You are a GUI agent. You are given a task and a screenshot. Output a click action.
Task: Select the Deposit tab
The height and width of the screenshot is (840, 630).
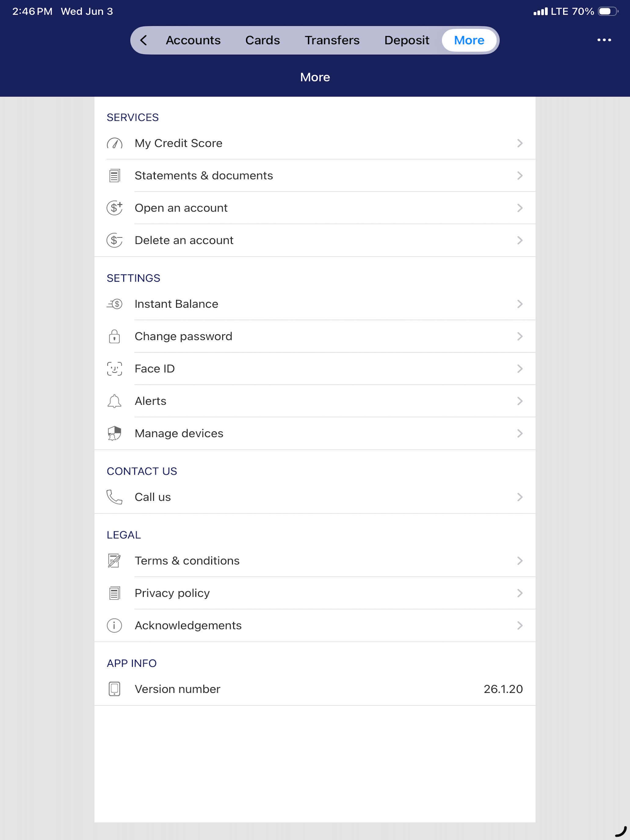406,40
